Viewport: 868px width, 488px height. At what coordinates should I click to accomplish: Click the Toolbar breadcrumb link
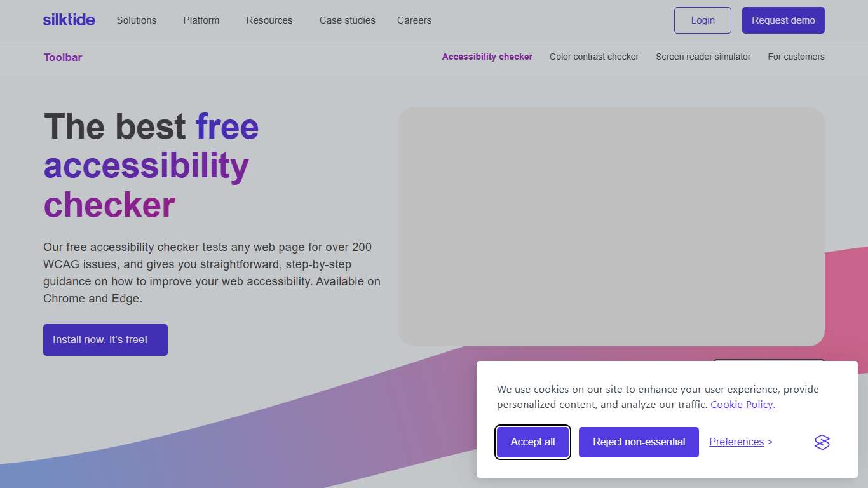62,57
